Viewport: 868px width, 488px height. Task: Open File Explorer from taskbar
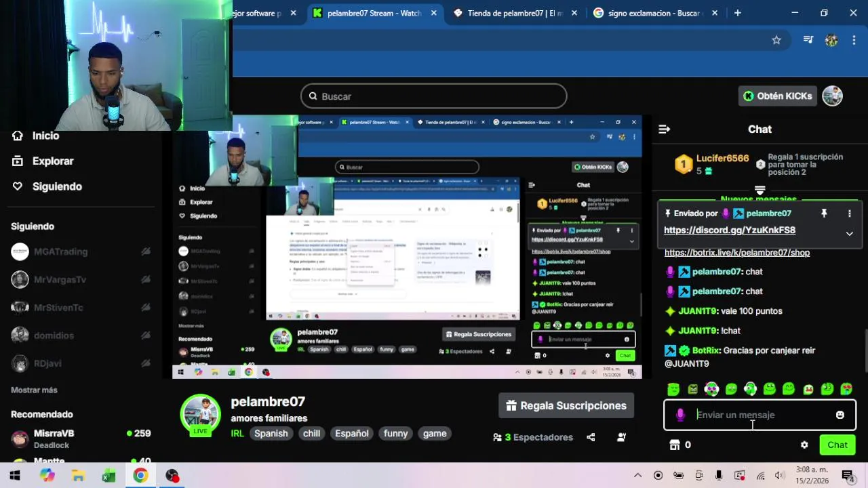(78, 476)
